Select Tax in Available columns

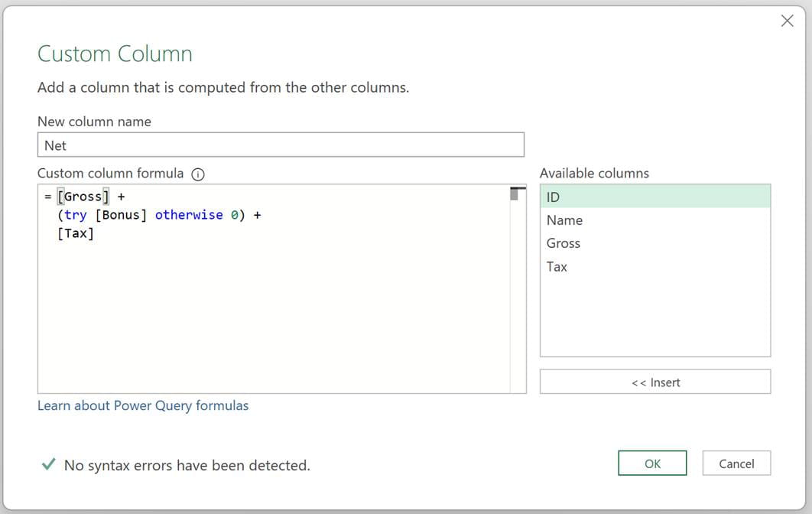point(655,267)
